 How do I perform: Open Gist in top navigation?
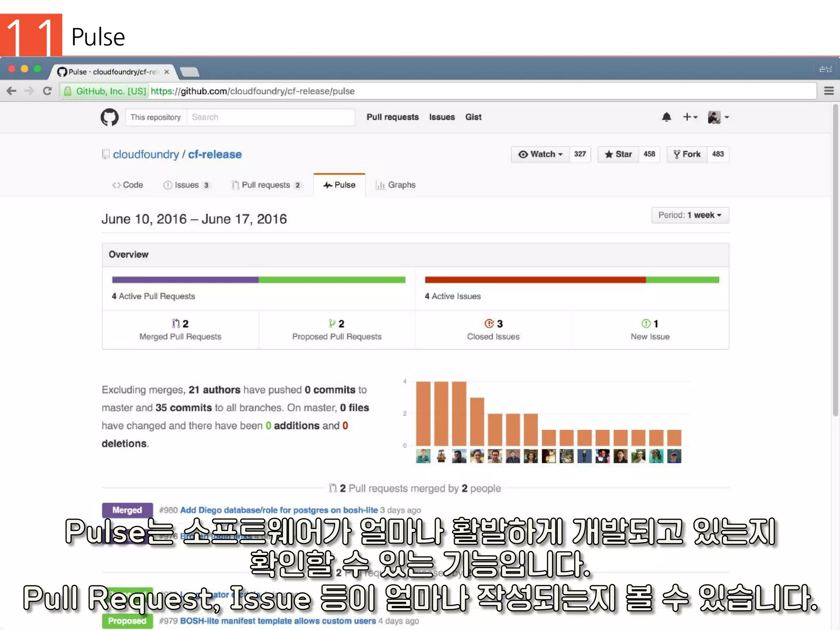pos(473,117)
